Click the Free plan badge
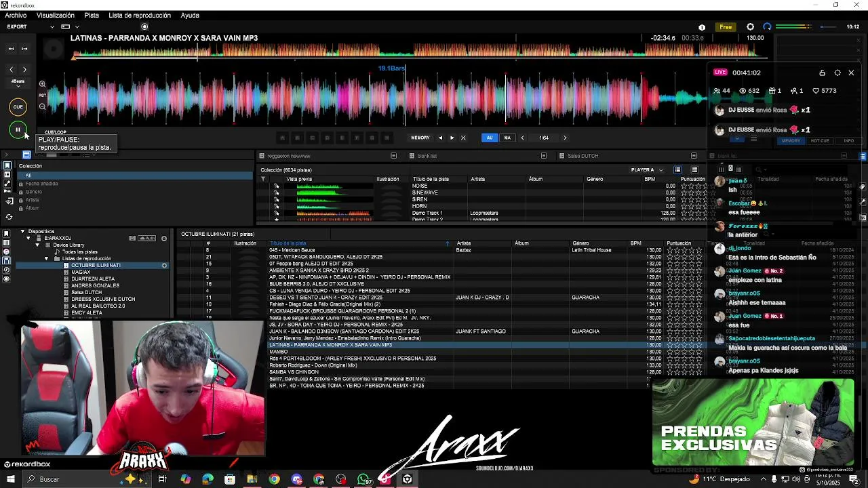The image size is (868, 488). click(726, 27)
